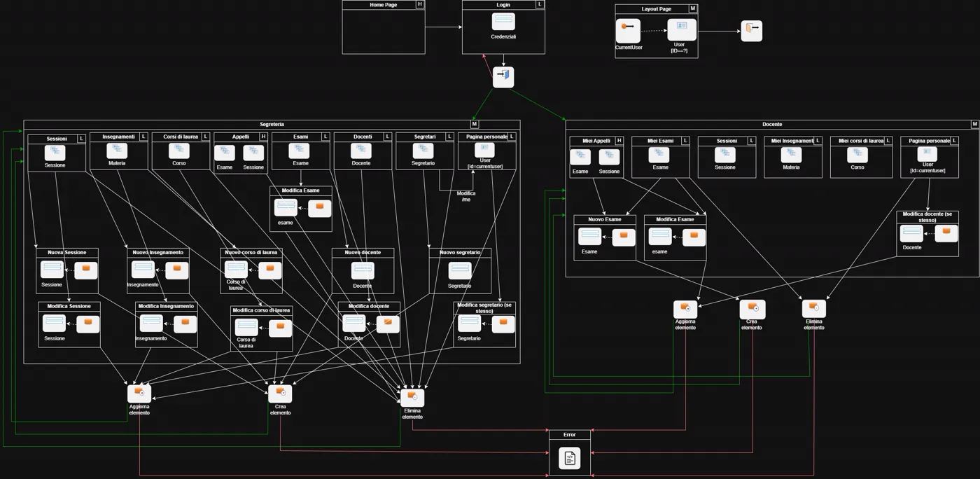
Task: Select the Docente form in Modifica docente (se stesso)
Action: pos(912,234)
